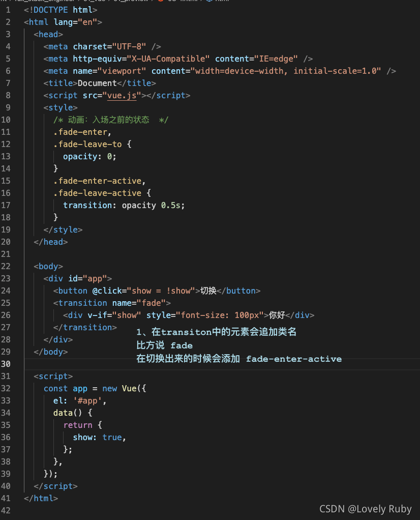420x520 pixels.
Task: Click the v-if="show" directive
Action: point(114,315)
